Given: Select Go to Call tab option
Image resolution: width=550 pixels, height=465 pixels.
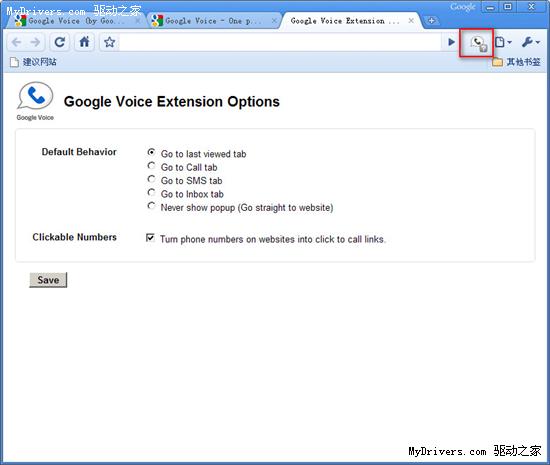Looking at the screenshot, I should [x=151, y=166].
